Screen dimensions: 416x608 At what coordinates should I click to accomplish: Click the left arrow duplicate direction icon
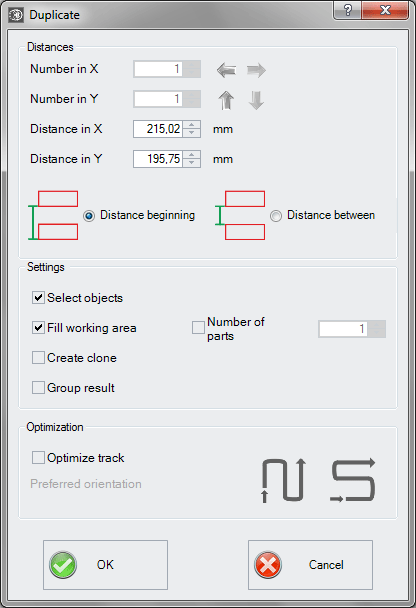(226, 70)
